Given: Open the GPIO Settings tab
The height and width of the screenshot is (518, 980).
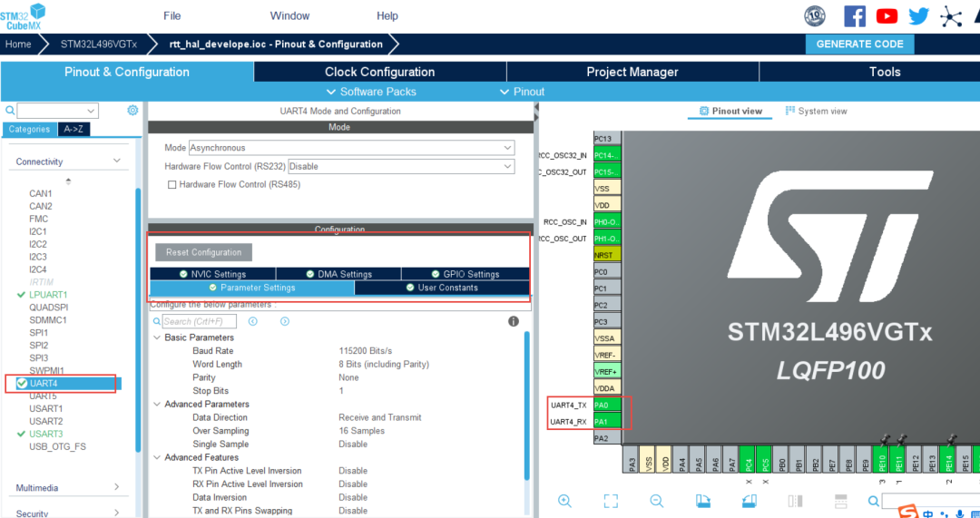Looking at the screenshot, I should [465, 274].
